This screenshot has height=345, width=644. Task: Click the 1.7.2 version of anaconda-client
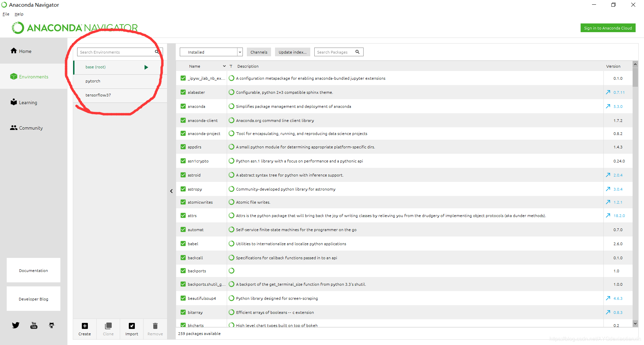tap(618, 121)
